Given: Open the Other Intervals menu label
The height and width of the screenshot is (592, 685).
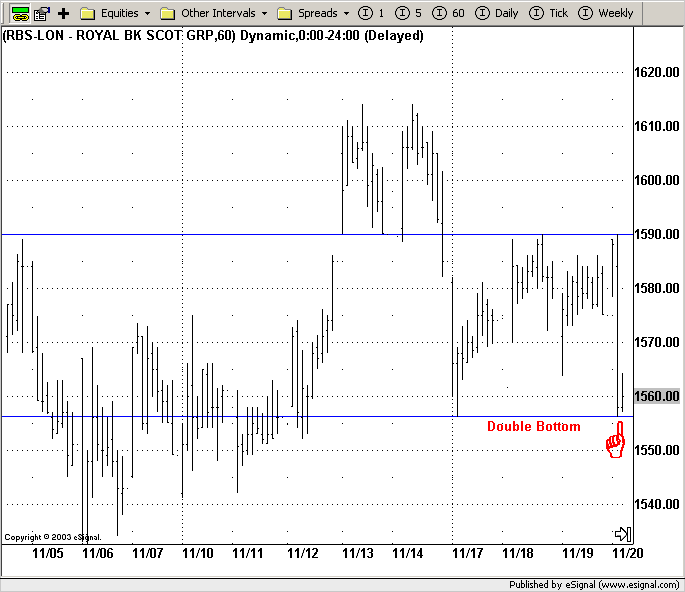Looking at the screenshot, I should pos(218,14).
